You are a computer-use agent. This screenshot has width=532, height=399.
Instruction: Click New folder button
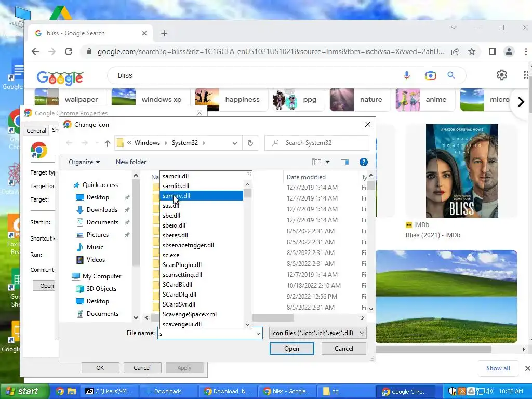click(x=131, y=162)
